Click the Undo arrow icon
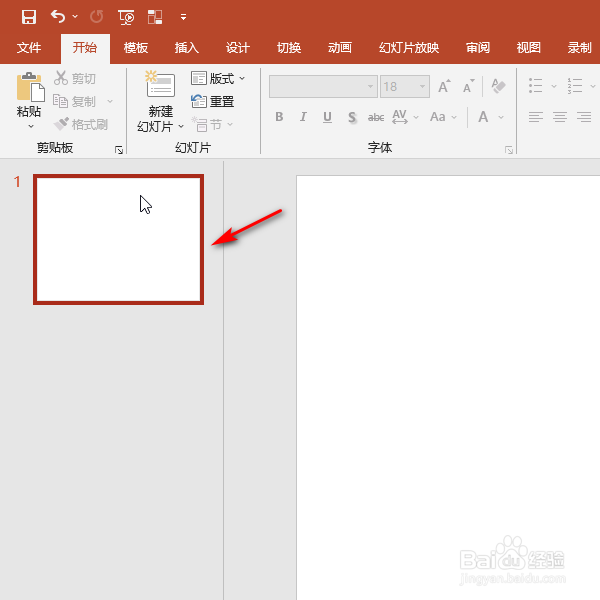This screenshot has width=600, height=600. (58, 16)
